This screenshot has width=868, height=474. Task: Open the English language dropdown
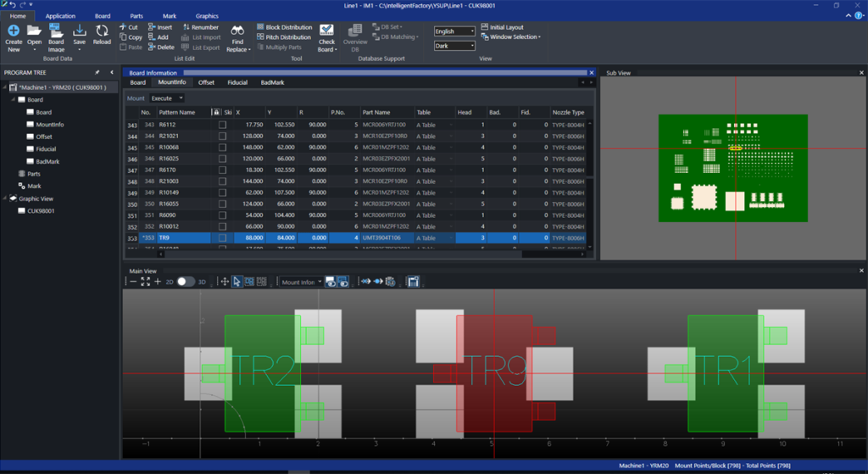[x=454, y=31]
